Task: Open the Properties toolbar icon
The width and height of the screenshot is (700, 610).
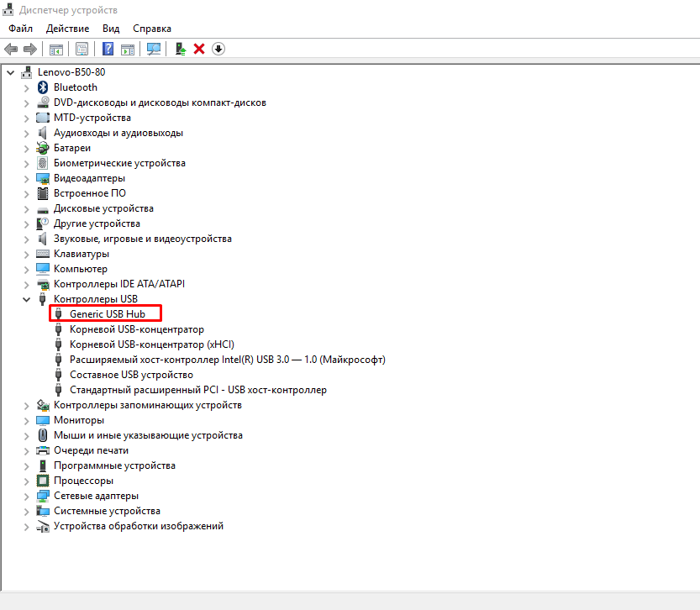Action: click(x=82, y=49)
